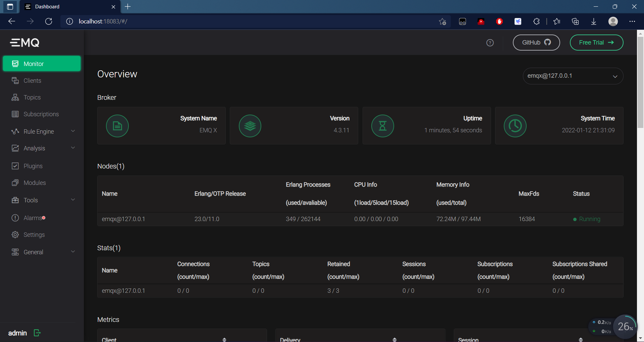The image size is (644, 342).
Task: Click the Version layers icon
Action: [x=250, y=126]
